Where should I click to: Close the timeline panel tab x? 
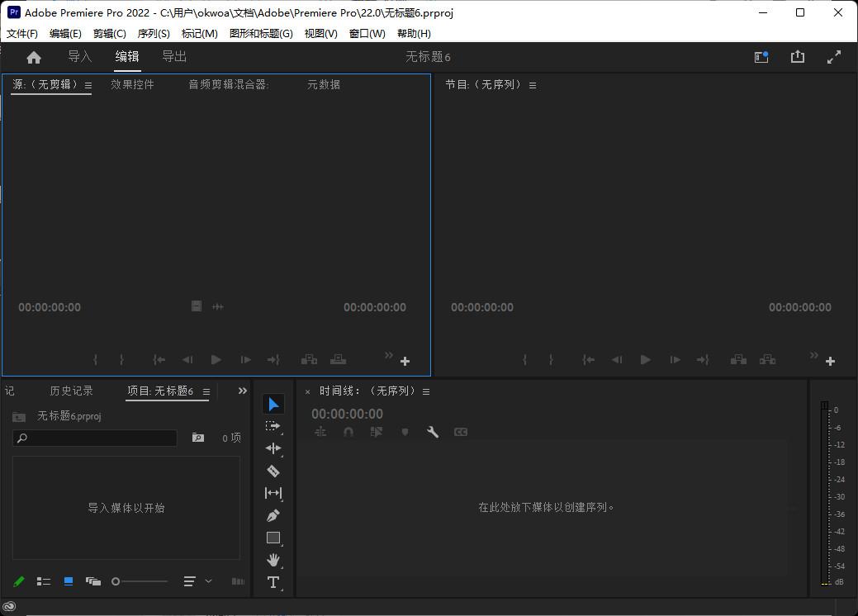tap(307, 391)
